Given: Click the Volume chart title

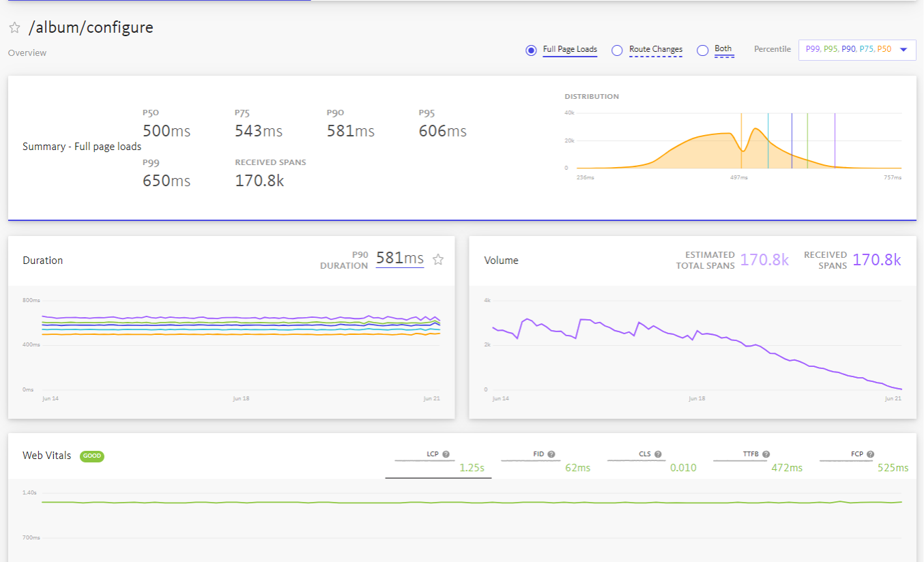Looking at the screenshot, I should (x=501, y=261).
